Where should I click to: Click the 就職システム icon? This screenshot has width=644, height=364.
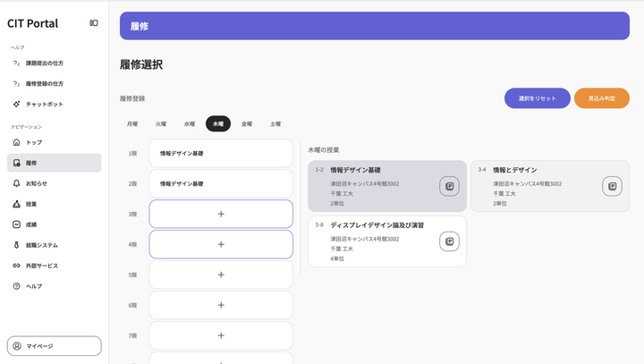(x=16, y=245)
